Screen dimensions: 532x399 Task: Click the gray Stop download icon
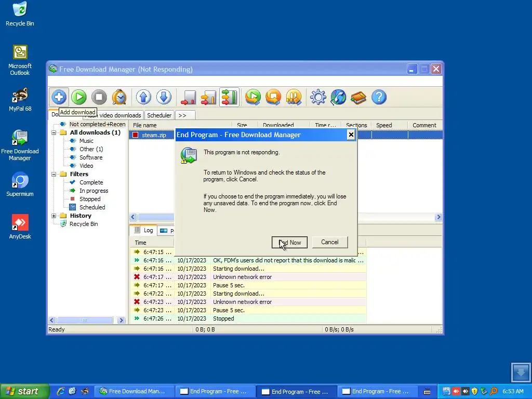[99, 97]
